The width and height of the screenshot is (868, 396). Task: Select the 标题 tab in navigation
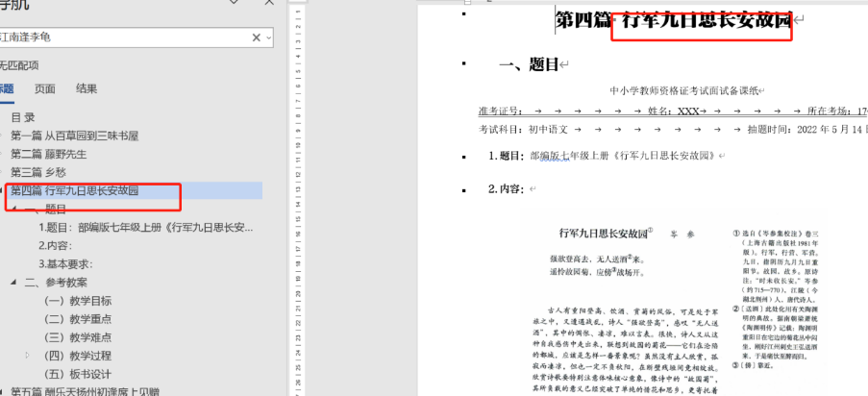coord(7,88)
